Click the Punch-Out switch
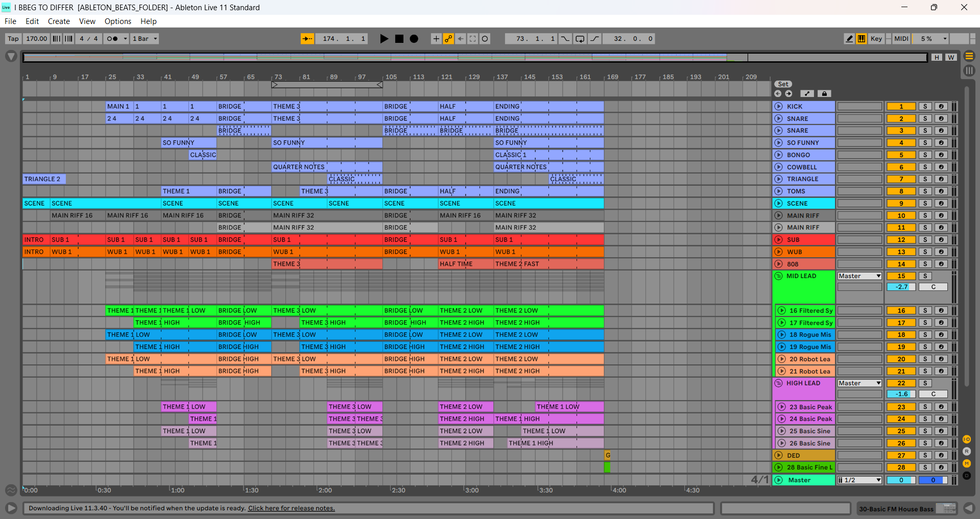Image resolution: width=980 pixels, height=519 pixels. tap(595, 39)
